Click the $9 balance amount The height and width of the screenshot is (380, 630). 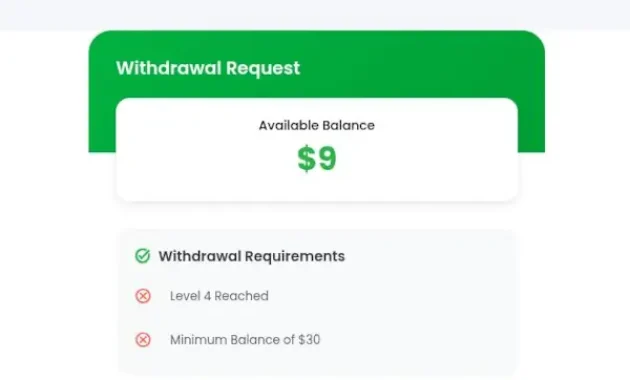point(317,159)
